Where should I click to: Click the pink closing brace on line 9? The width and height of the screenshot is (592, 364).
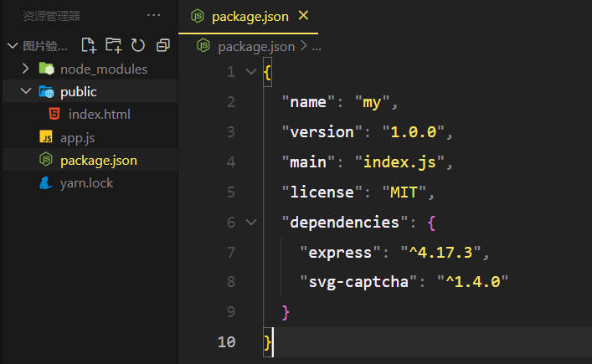point(286,312)
